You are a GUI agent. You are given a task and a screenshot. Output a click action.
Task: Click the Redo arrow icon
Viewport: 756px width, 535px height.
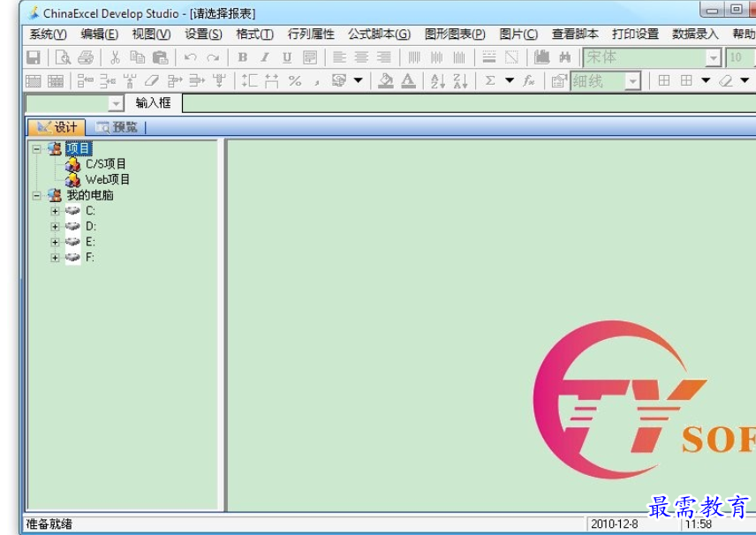coord(212,57)
